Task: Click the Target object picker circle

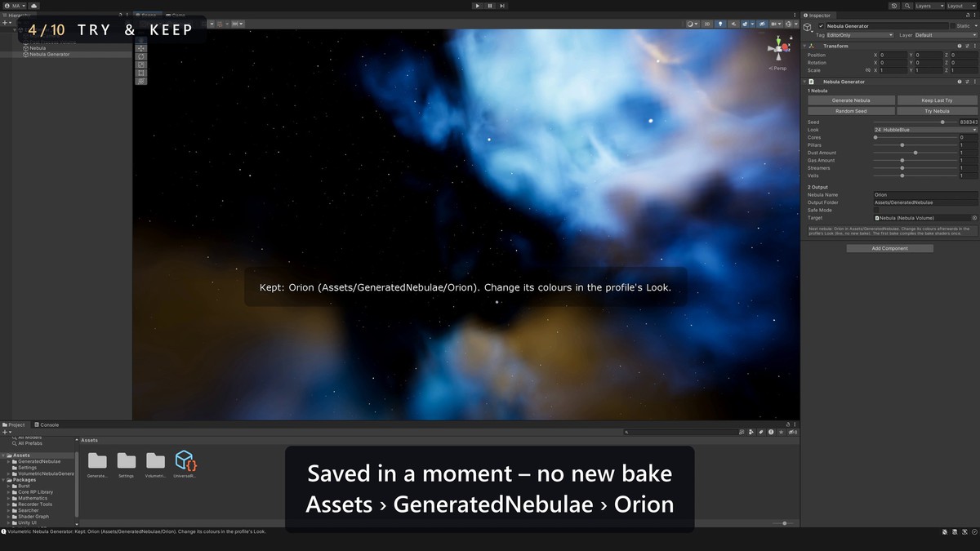Action: pos(974,218)
